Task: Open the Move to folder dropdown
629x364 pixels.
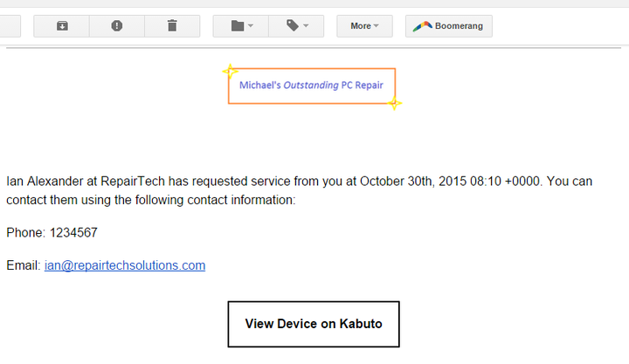Action: [x=241, y=26]
